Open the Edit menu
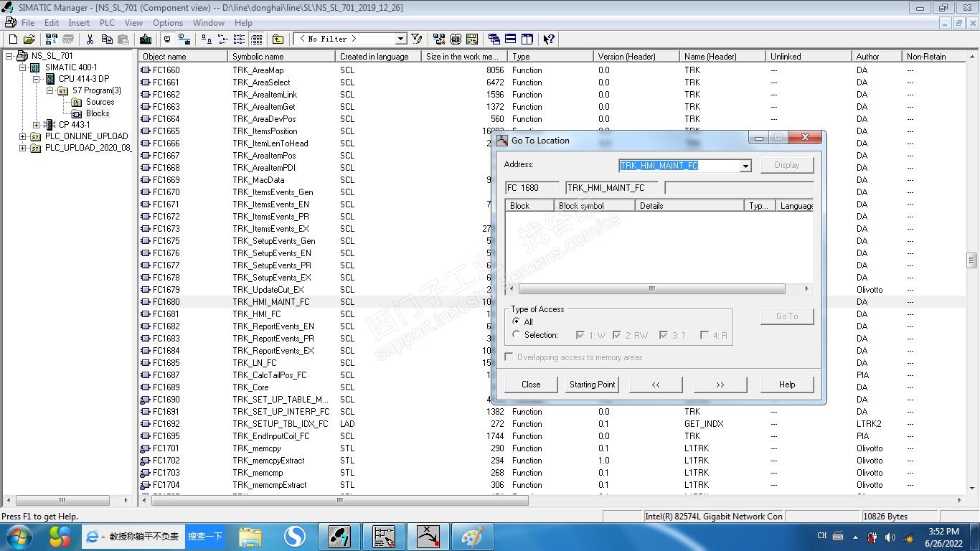Screen dimensions: 980x551 tap(52, 23)
